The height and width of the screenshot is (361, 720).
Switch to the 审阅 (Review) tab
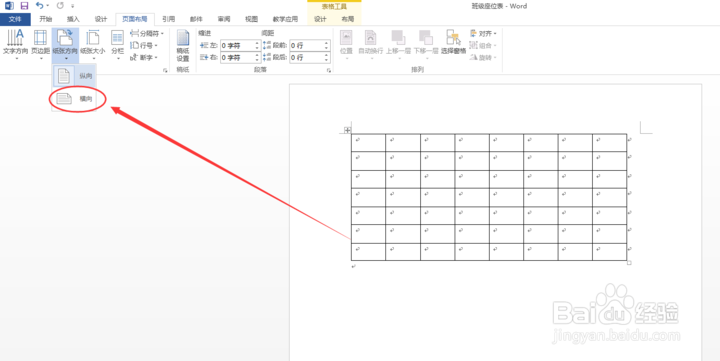tap(224, 19)
